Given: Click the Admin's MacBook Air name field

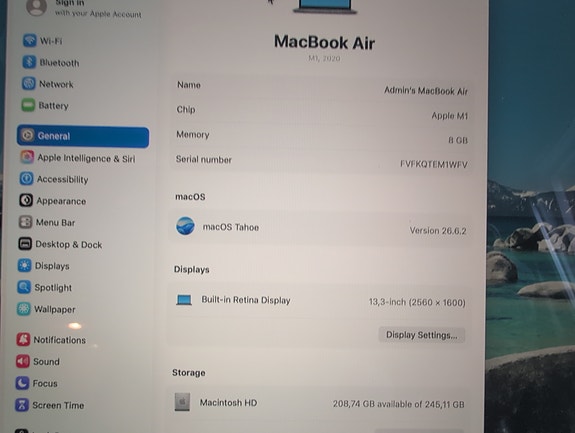Looking at the screenshot, I should pos(322,87).
